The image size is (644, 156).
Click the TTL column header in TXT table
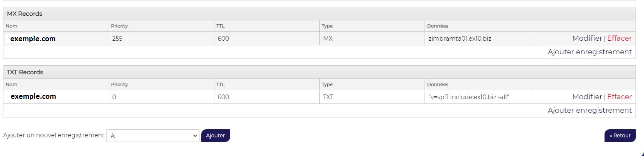pos(220,84)
